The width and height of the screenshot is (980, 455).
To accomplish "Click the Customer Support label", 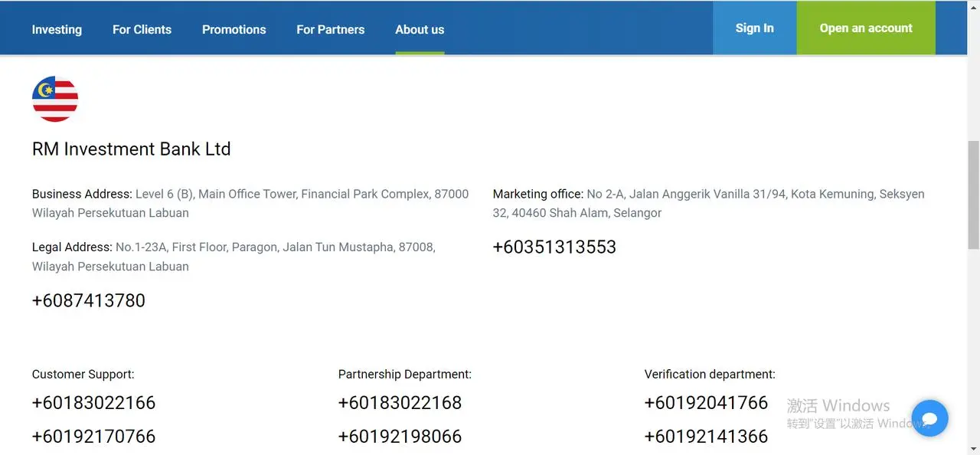I will tap(83, 374).
